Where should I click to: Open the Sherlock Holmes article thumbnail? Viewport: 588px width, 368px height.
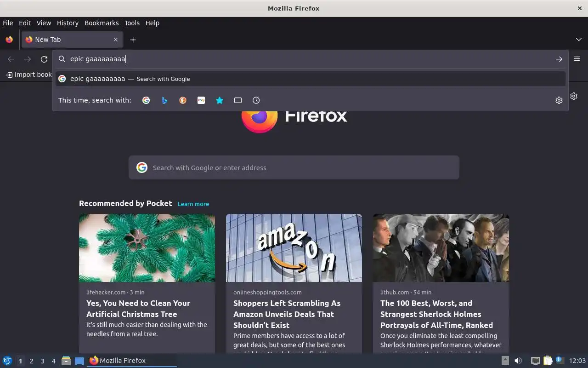[x=441, y=248]
